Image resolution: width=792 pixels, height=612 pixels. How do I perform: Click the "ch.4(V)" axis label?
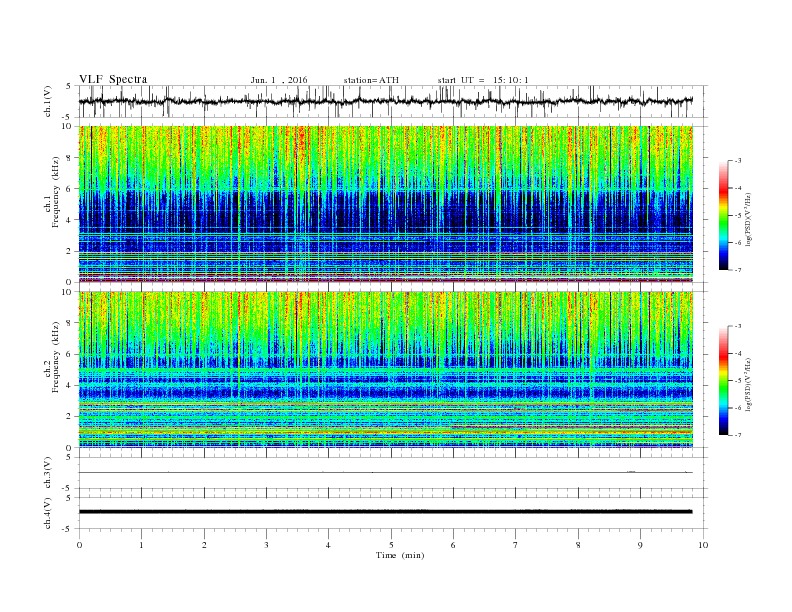coord(48,513)
